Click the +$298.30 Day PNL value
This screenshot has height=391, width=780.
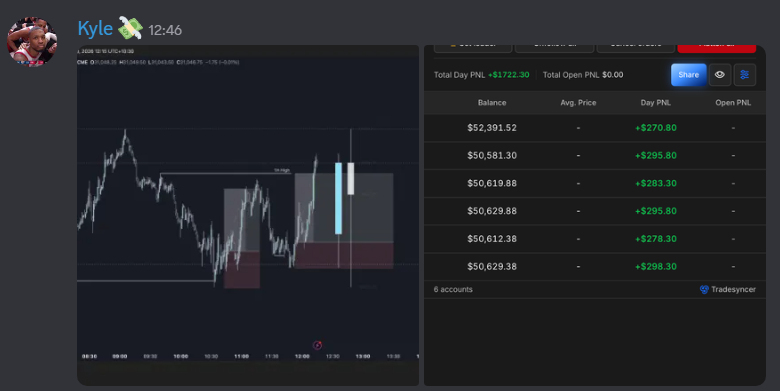[x=656, y=267]
